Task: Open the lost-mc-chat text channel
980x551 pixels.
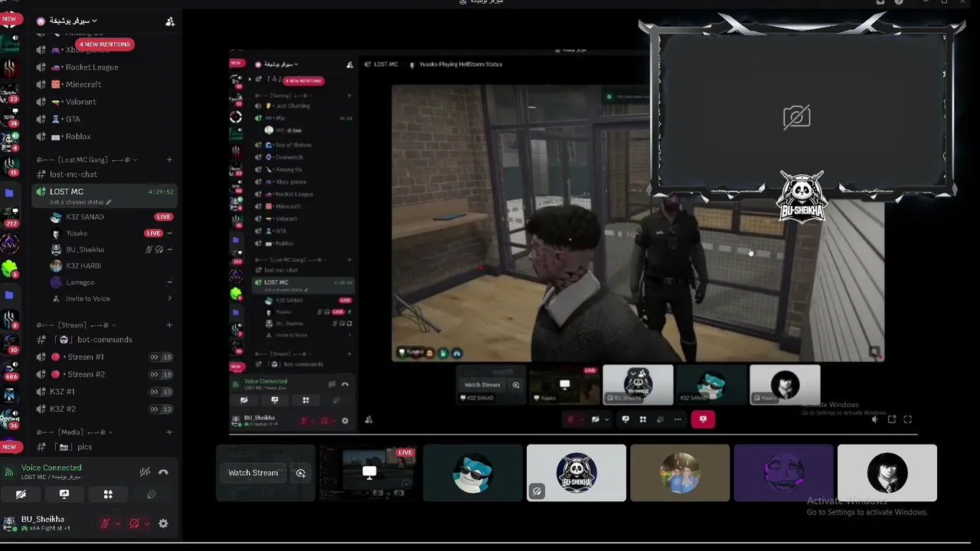Action: pyautogui.click(x=104, y=174)
